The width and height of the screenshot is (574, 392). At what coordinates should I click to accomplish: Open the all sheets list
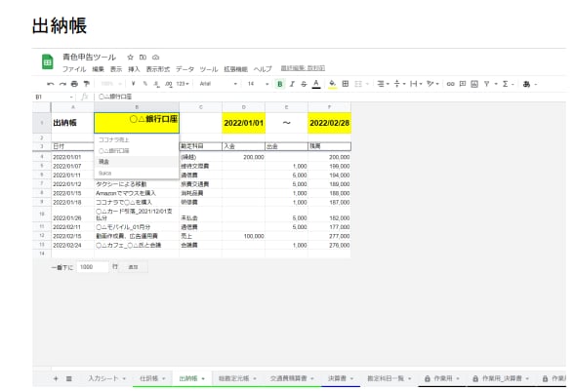68,378
